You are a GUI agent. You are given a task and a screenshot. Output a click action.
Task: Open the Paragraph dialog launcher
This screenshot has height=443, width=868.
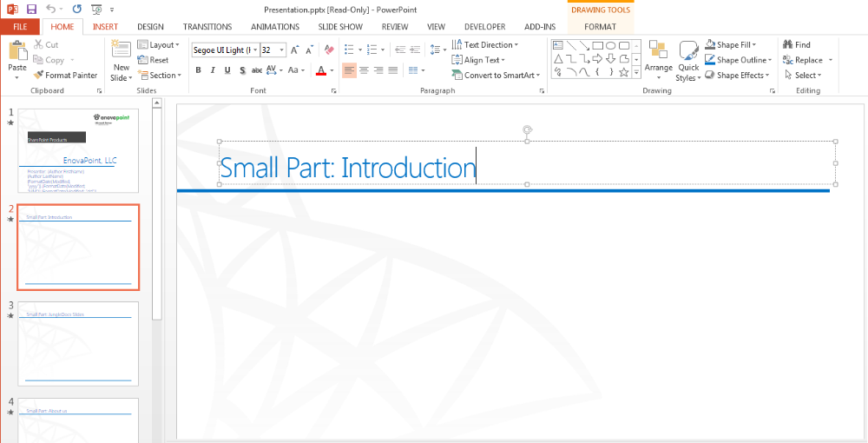[x=541, y=91]
